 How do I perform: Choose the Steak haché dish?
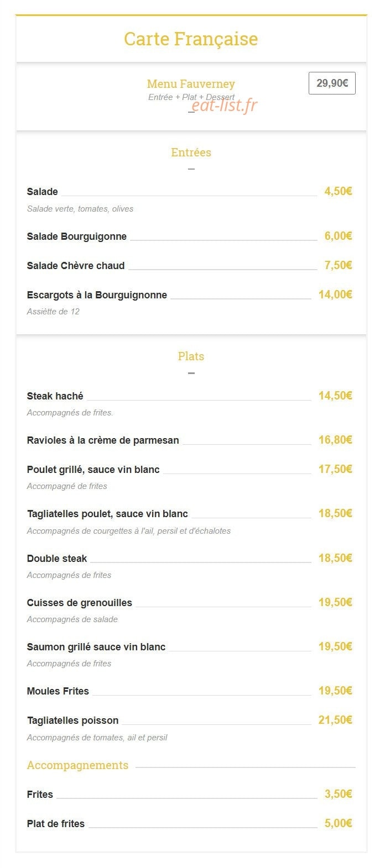[55, 396]
